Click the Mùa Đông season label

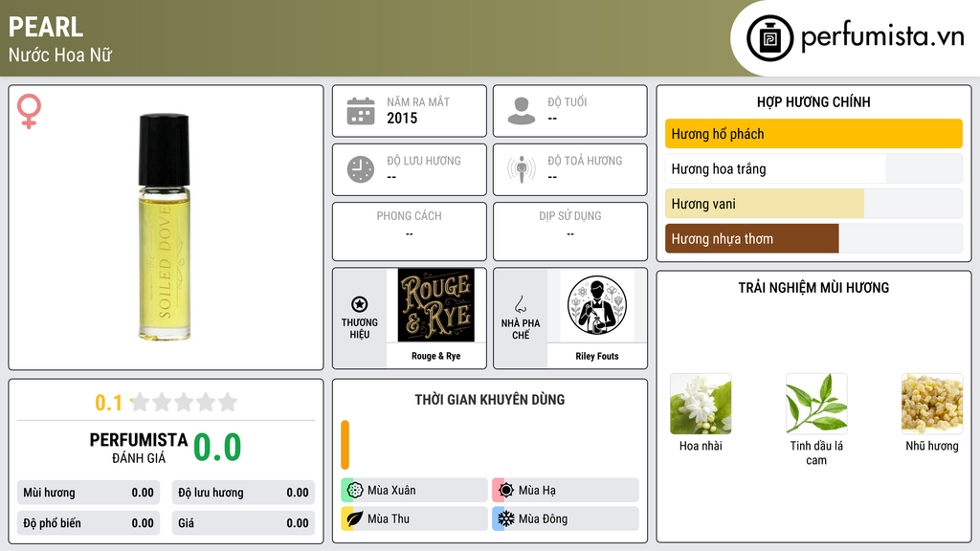point(543,518)
